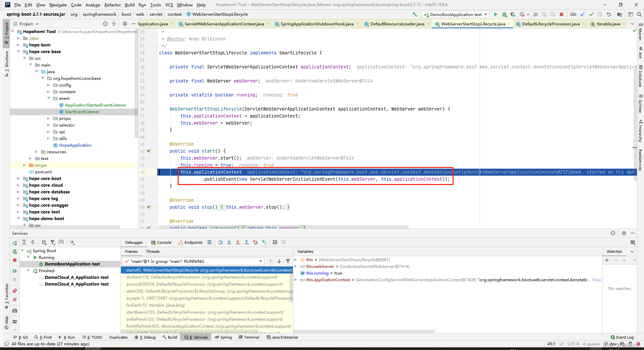Commit changes with the Git green checkmark

pyautogui.click(x=591, y=14)
